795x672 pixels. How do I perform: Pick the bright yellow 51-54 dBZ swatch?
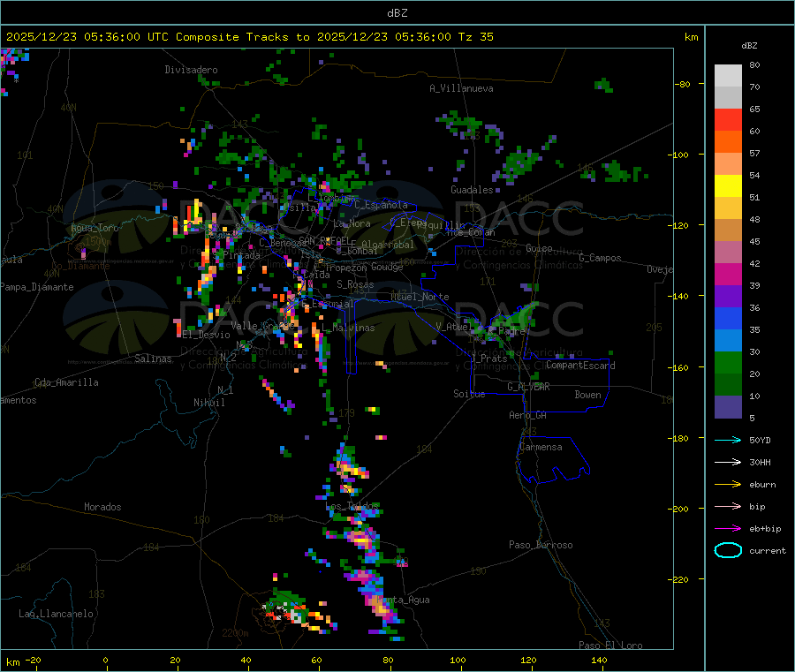(x=728, y=186)
